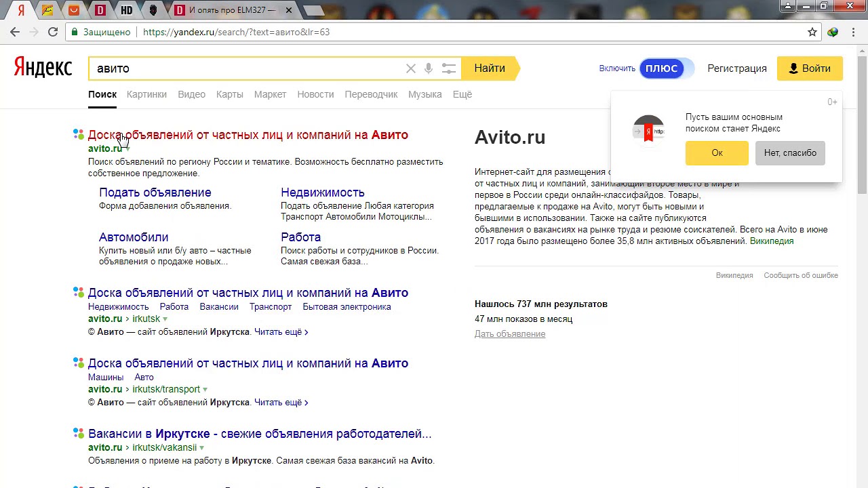Viewport: 868px width, 488px height.
Task: Click the Включить link
Action: 617,68
